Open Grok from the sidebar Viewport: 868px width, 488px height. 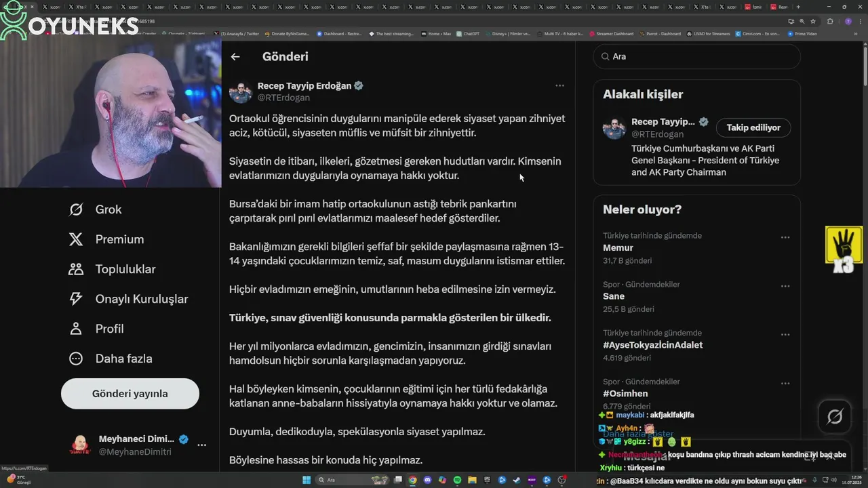[x=95, y=209]
